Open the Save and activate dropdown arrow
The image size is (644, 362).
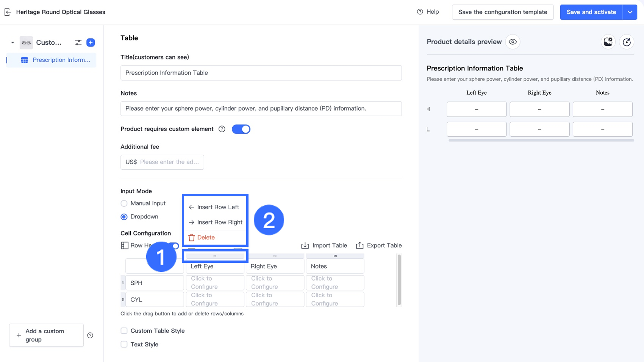pyautogui.click(x=630, y=12)
